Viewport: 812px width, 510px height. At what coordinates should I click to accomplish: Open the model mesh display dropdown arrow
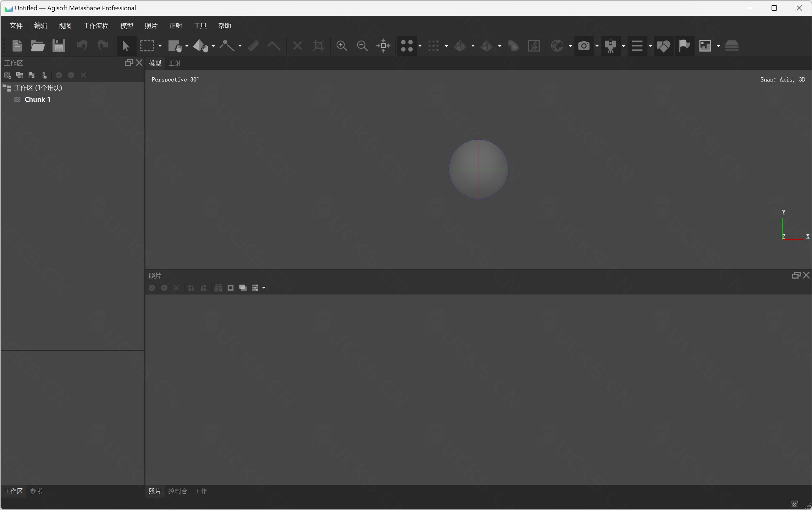473,46
